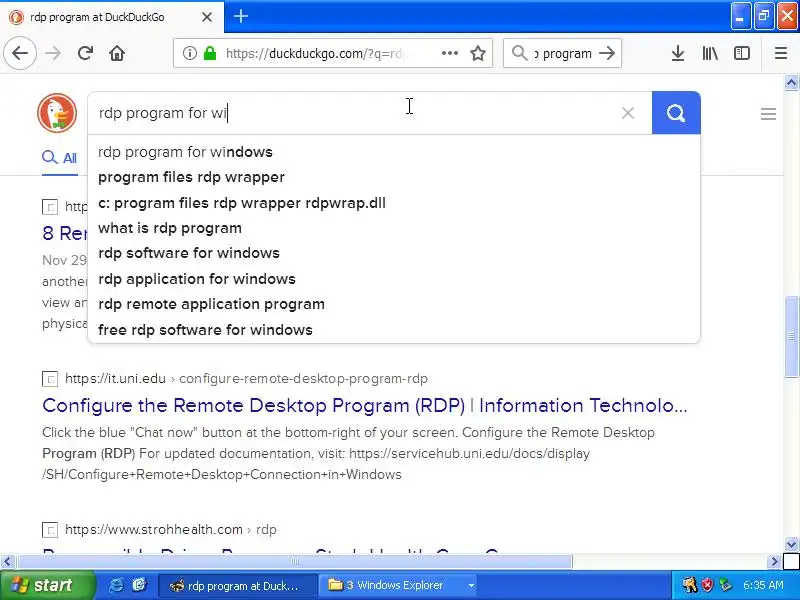This screenshot has width=800, height=600.
Task: Open the '8 Rem...' result title
Action: [x=65, y=233]
